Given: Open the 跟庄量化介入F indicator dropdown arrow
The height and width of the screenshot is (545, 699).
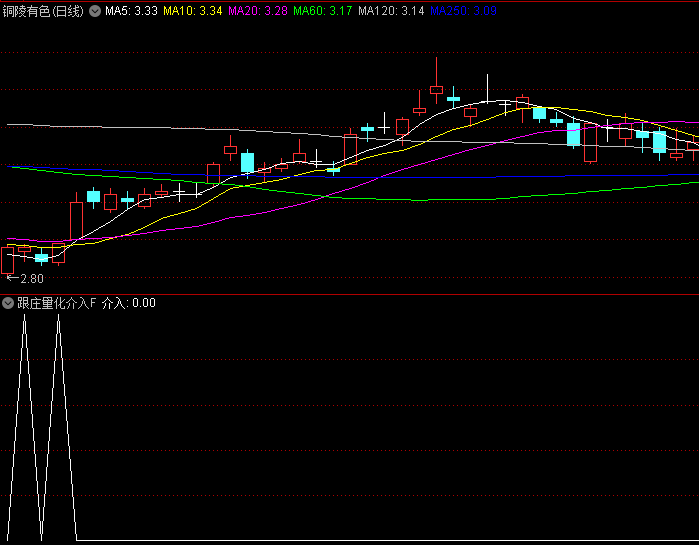Looking at the screenshot, I should 8,303.
